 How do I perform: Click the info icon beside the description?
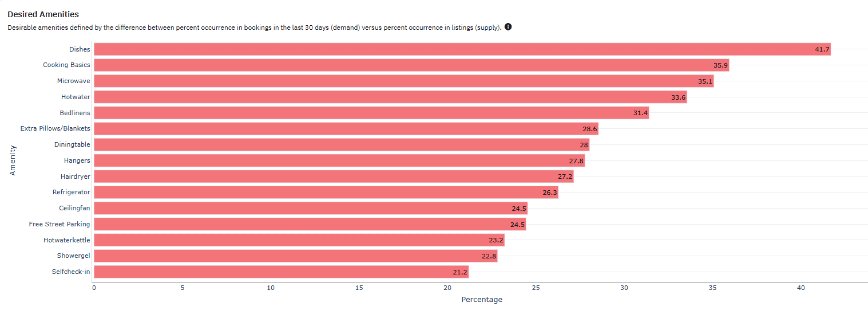click(508, 27)
